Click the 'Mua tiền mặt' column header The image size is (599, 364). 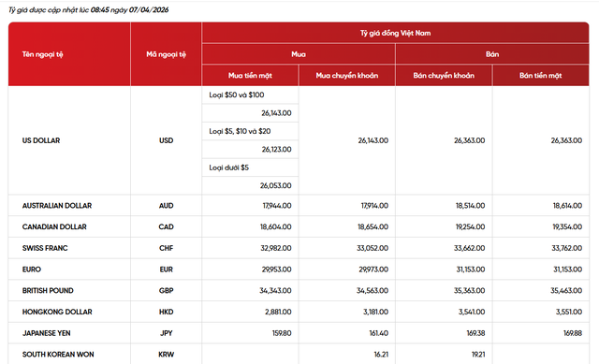[x=250, y=76]
